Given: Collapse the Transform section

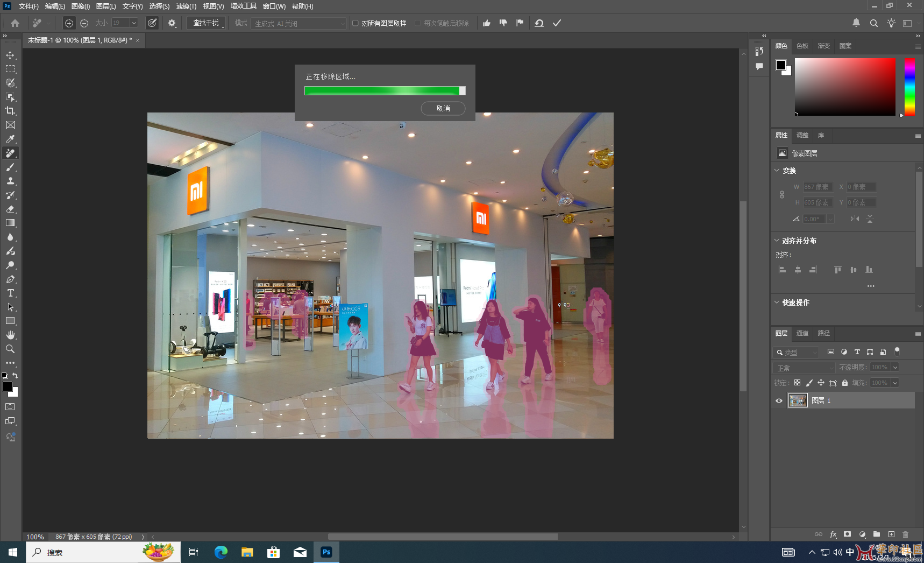Looking at the screenshot, I should [777, 171].
